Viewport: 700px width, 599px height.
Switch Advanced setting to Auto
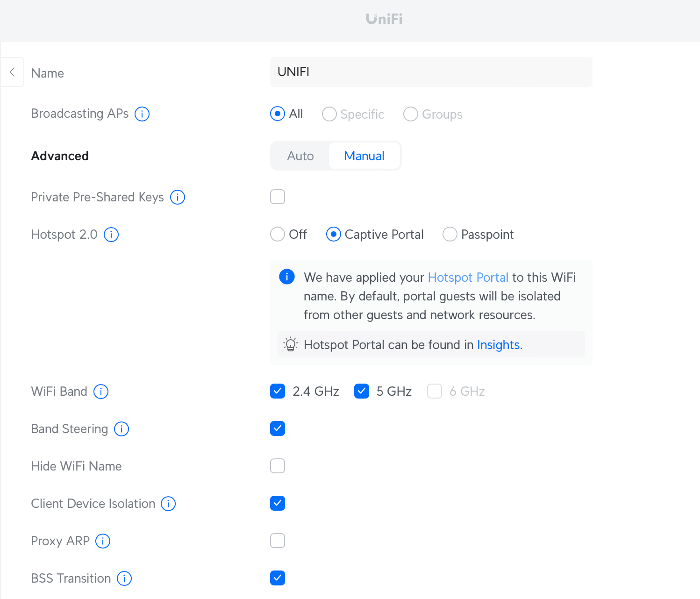[x=300, y=156]
